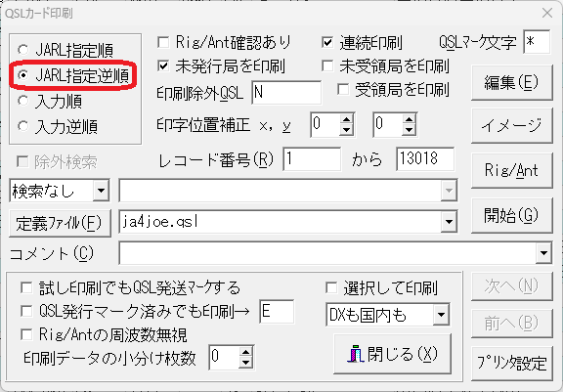Viewport: 563px width, 392px height.
Task: Expand the ja4joe.qsl definition file dropdown
Action: click(x=449, y=221)
